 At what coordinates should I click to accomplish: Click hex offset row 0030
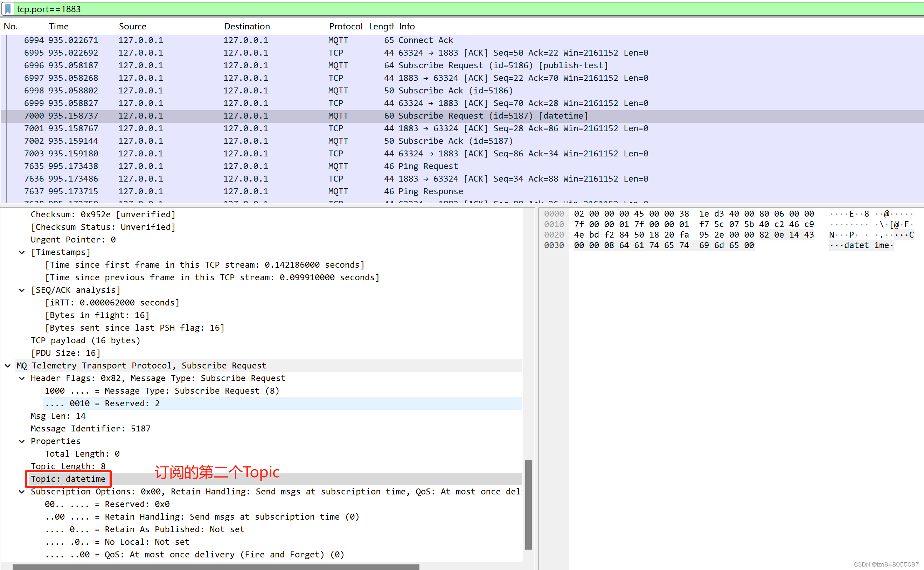point(554,245)
